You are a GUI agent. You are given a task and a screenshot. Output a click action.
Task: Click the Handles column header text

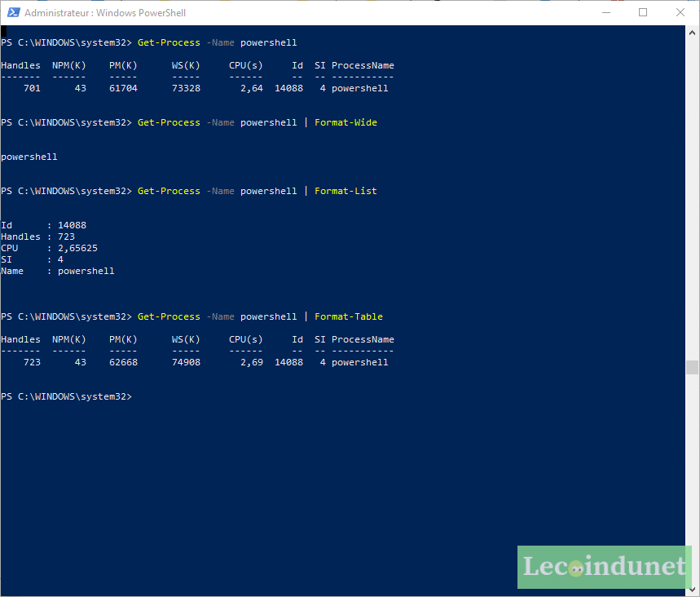pyautogui.click(x=20, y=64)
